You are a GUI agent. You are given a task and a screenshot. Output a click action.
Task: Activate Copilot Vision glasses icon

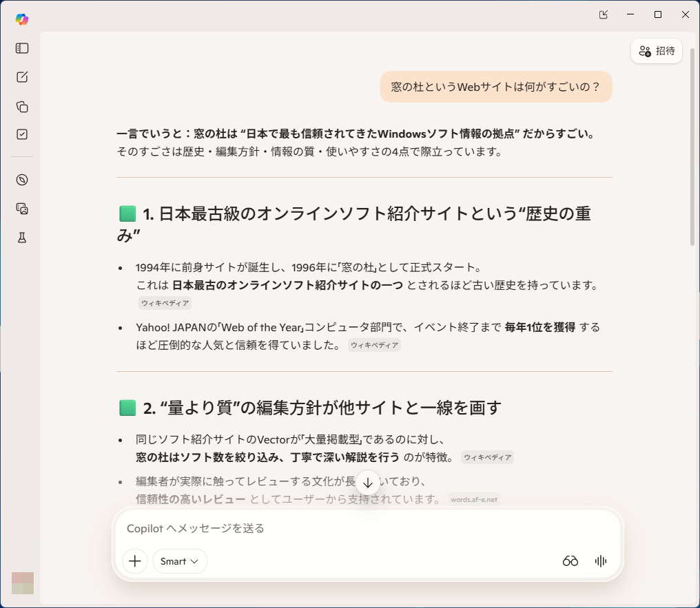coord(570,561)
